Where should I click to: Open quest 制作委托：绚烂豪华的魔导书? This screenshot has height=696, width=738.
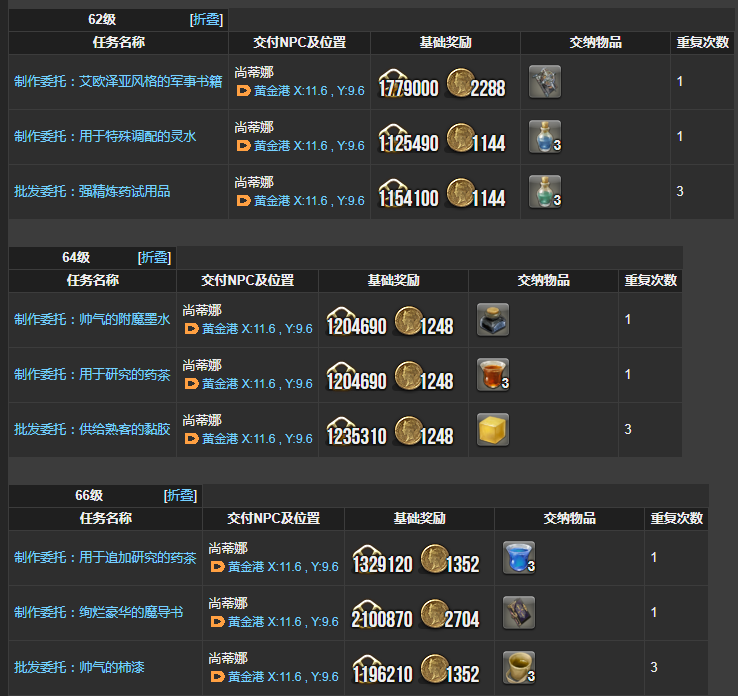[98, 612]
